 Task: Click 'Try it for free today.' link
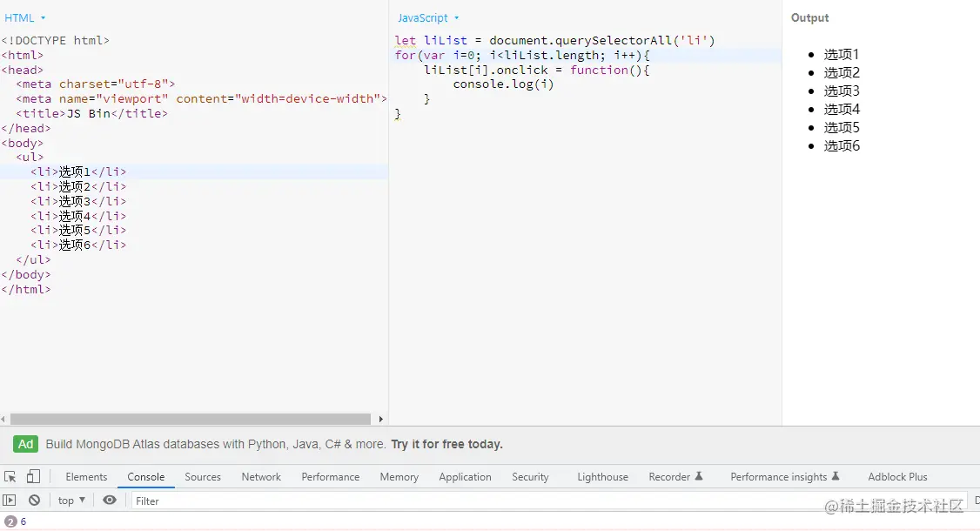[446, 444]
